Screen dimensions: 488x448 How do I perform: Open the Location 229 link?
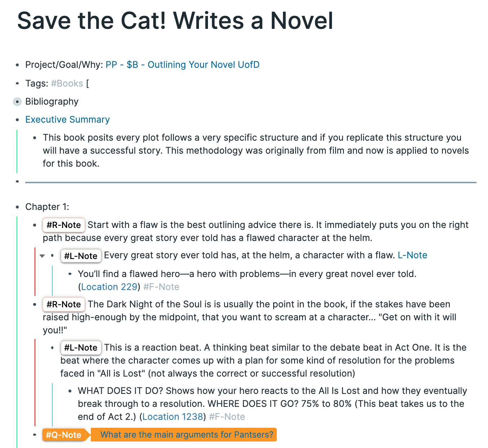pyautogui.click(x=109, y=287)
